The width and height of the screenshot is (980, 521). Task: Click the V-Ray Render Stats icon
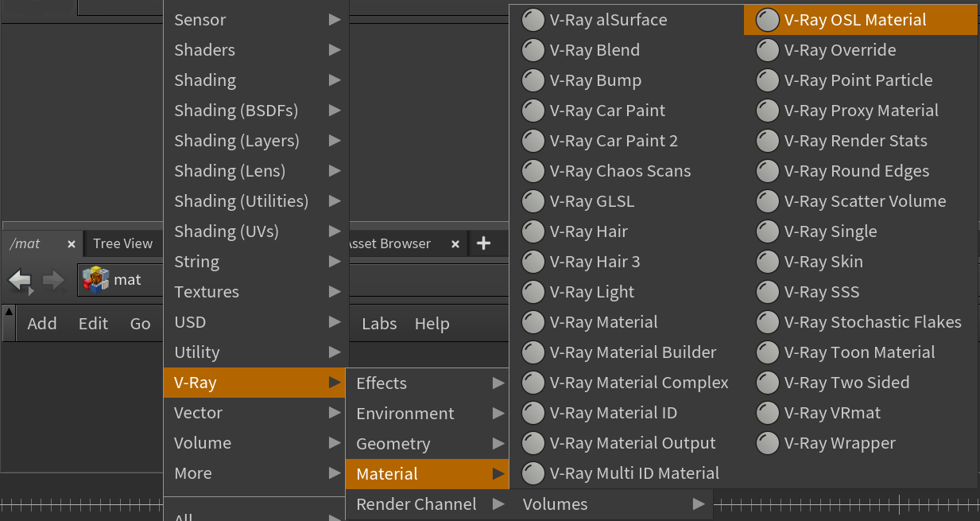(x=768, y=141)
